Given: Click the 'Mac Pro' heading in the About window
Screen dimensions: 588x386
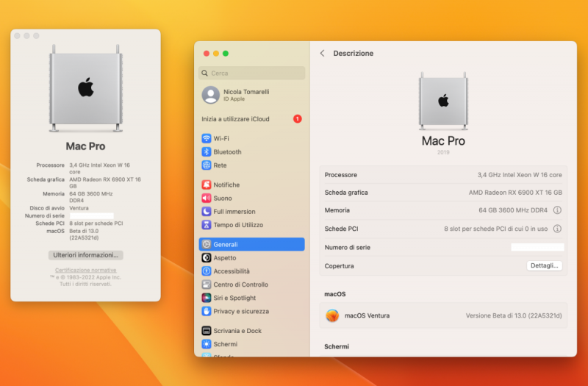Looking at the screenshot, I should (x=85, y=146).
